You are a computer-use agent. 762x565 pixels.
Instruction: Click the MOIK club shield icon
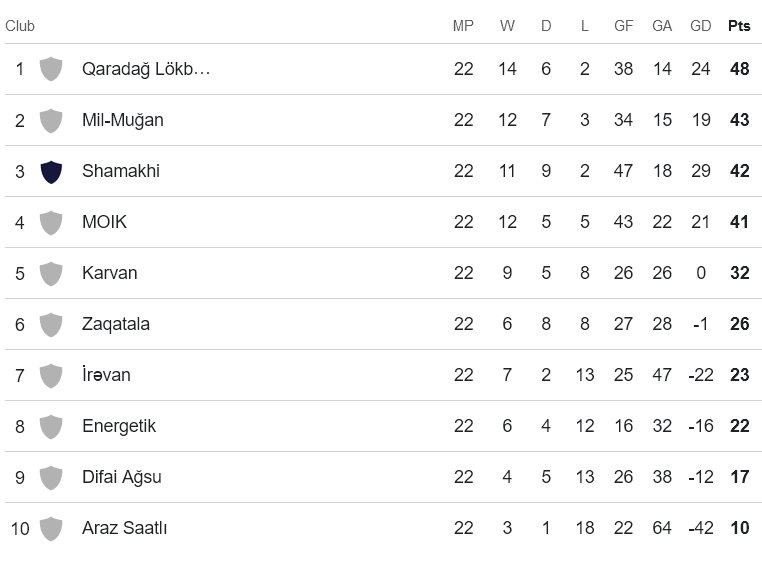[51, 222]
